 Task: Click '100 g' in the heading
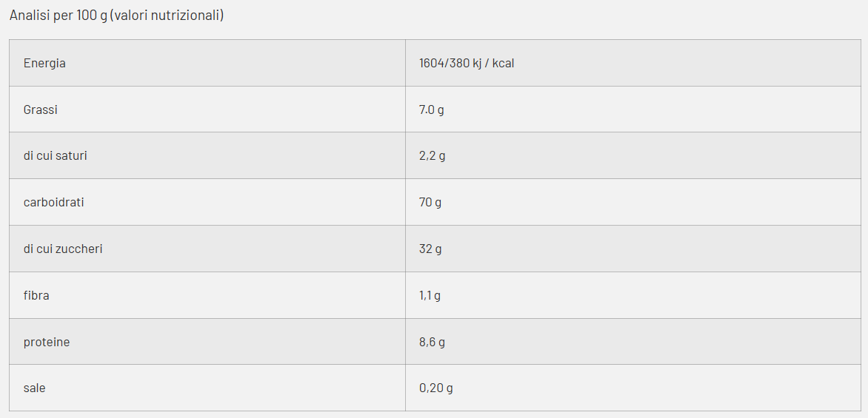pyautogui.click(x=91, y=16)
